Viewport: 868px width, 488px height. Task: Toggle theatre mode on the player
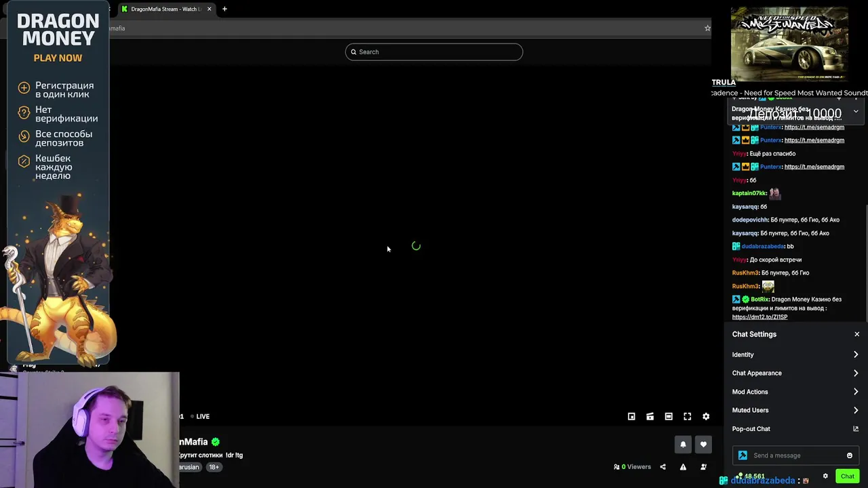click(x=669, y=416)
